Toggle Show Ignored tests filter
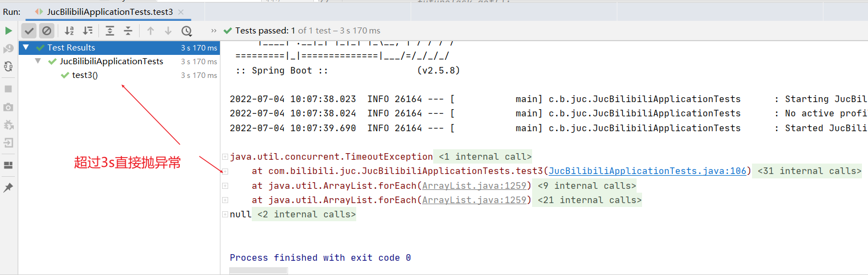The image size is (868, 275). (x=47, y=31)
